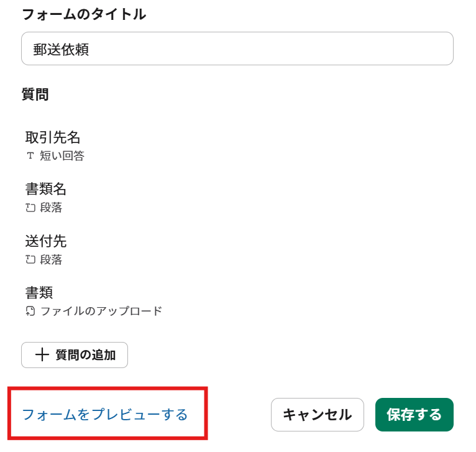Click the paragraph icon under 送付先
Viewport: 476px width, 452px height.
tap(30, 259)
